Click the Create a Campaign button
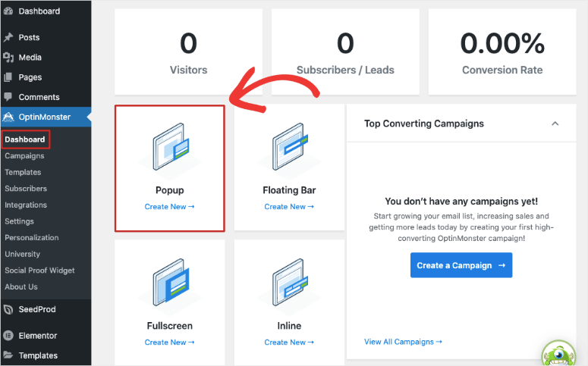588x366 pixels. [461, 265]
